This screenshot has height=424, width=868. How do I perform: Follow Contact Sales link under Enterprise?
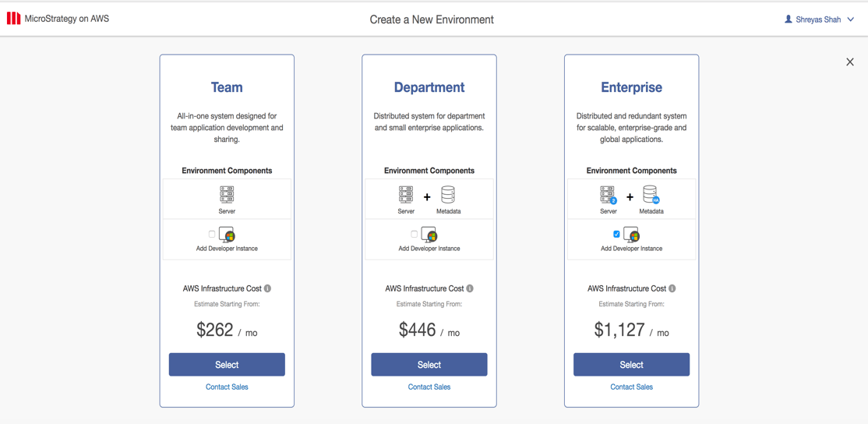pos(631,387)
